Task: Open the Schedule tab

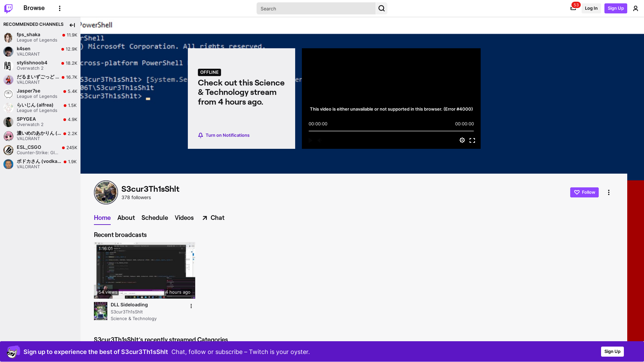Action: (x=155, y=218)
